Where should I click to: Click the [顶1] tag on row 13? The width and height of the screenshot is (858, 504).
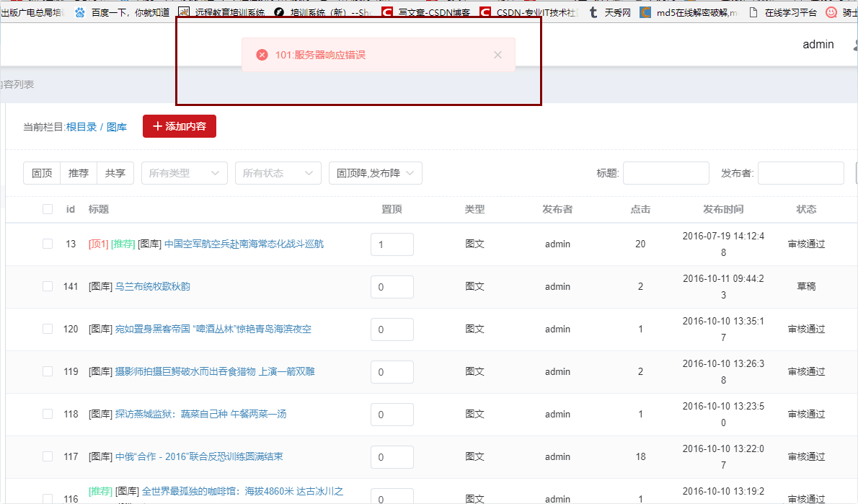click(99, 244)
